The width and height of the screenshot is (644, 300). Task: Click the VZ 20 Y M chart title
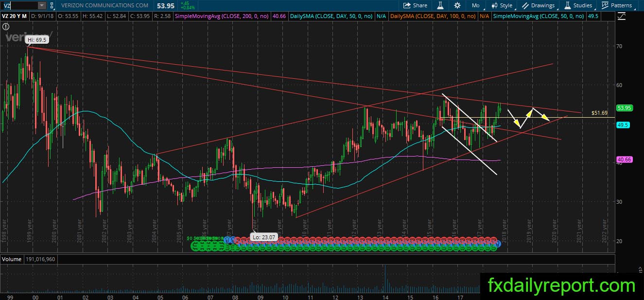[x=15, y=16]
